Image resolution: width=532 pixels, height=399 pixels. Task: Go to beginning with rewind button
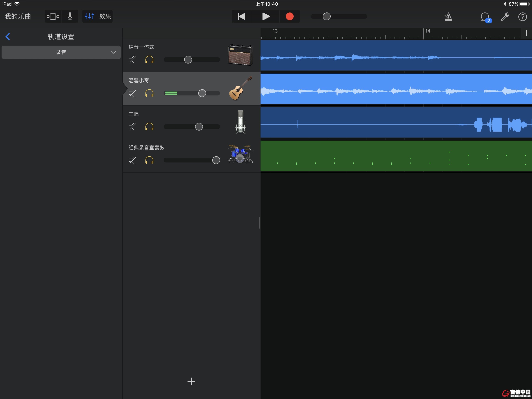point(242,16)
